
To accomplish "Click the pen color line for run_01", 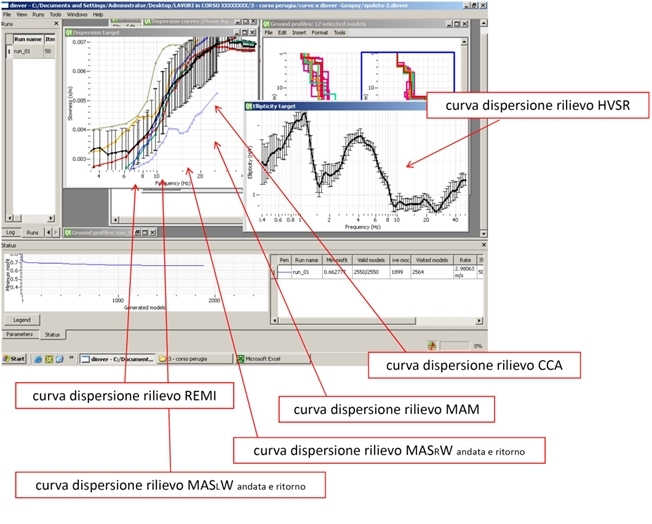I will [x=284, y=272].
